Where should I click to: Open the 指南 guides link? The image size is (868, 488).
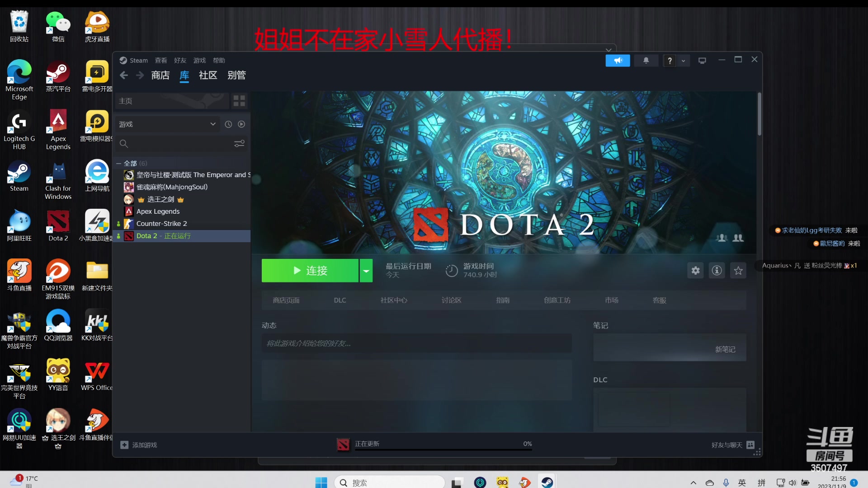point(503,300)
